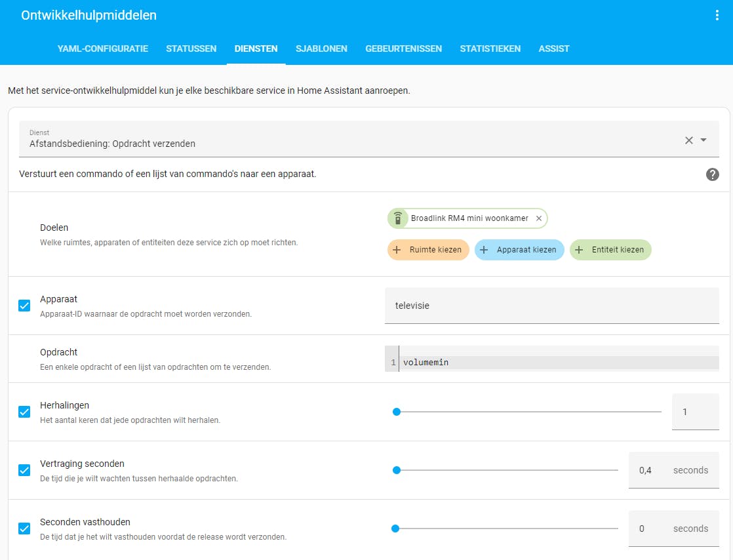Remove the Broadlink RM4 mini woonkamer chip
The image size is (733, 560).
539,218
